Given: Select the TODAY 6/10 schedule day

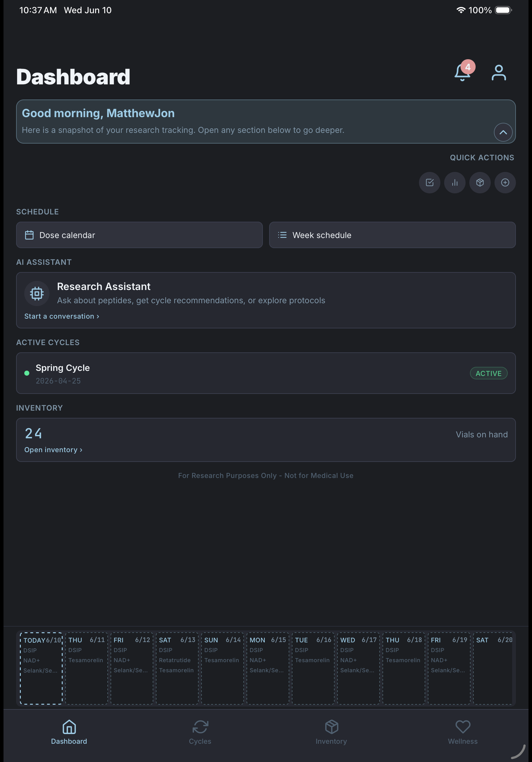Looking at the screenshot, I should tap(41, 669).
